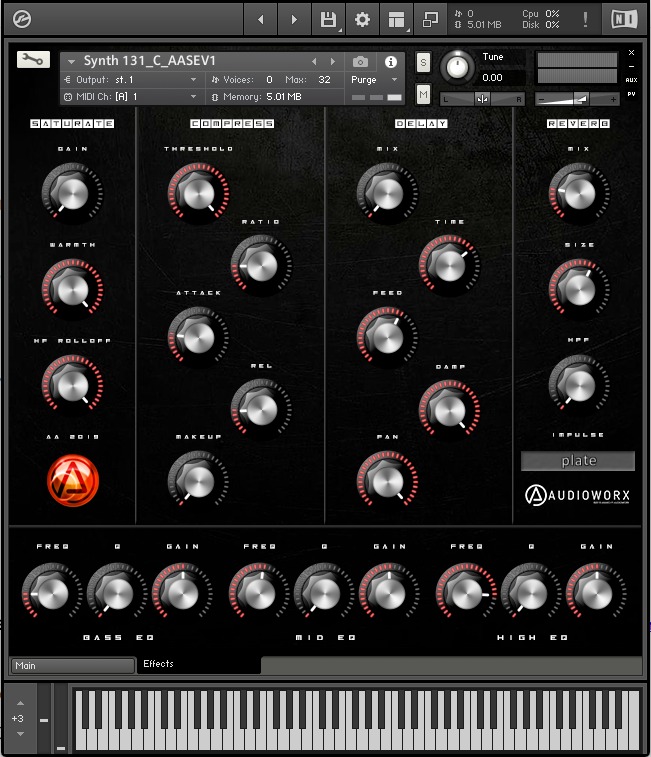Viewport: 651px width, 757px height.
Task: Click the red AudioWorx logo emblem
Action: (72, 479)
